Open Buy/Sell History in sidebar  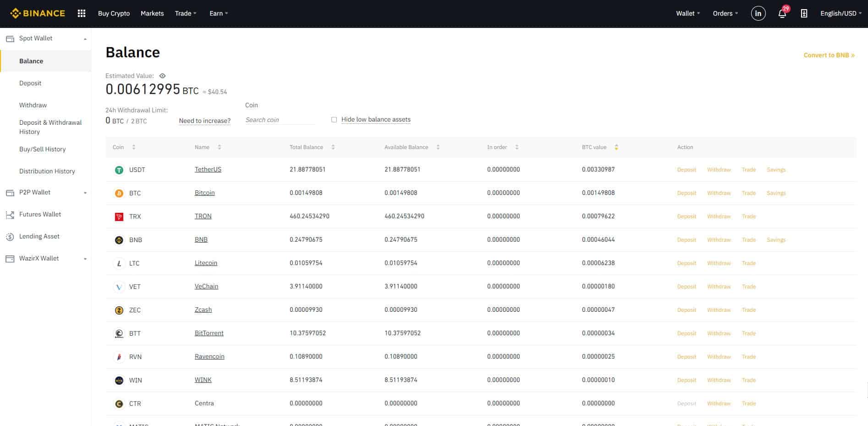click(x=43, y=149)
